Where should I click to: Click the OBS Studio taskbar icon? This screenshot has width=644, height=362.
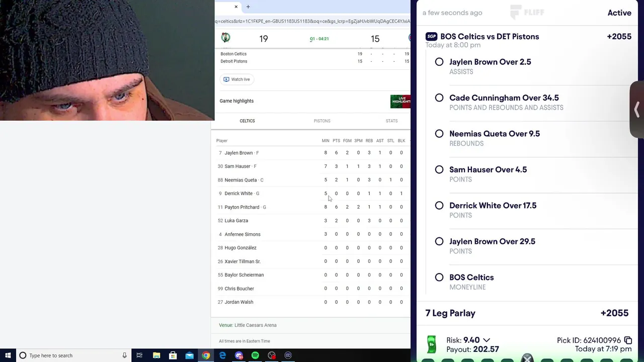pos(272,355)
